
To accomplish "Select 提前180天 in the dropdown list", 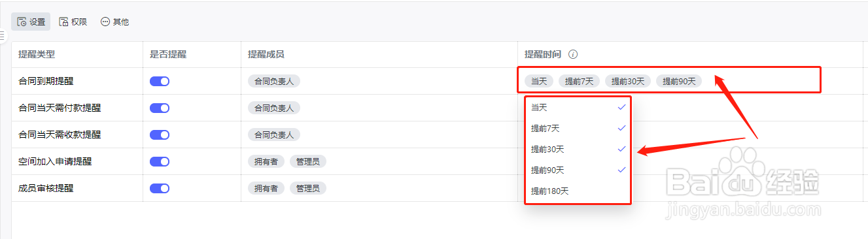I will click(578, 191).
